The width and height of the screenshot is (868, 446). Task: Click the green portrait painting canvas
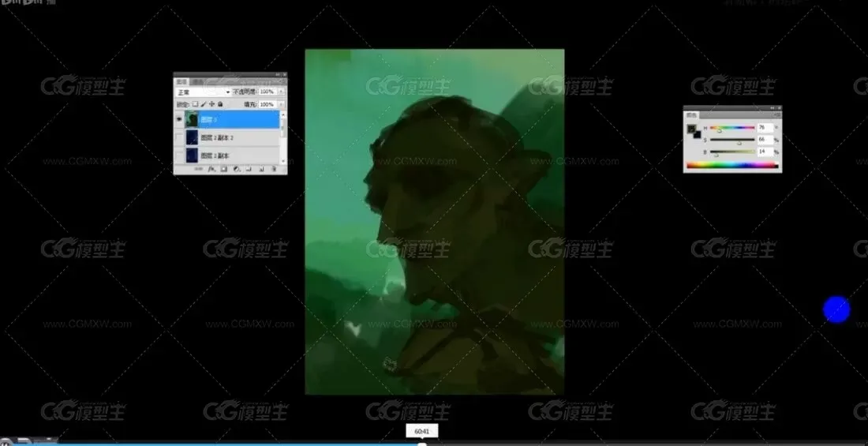pyautogui.click(x=435, y=222)
